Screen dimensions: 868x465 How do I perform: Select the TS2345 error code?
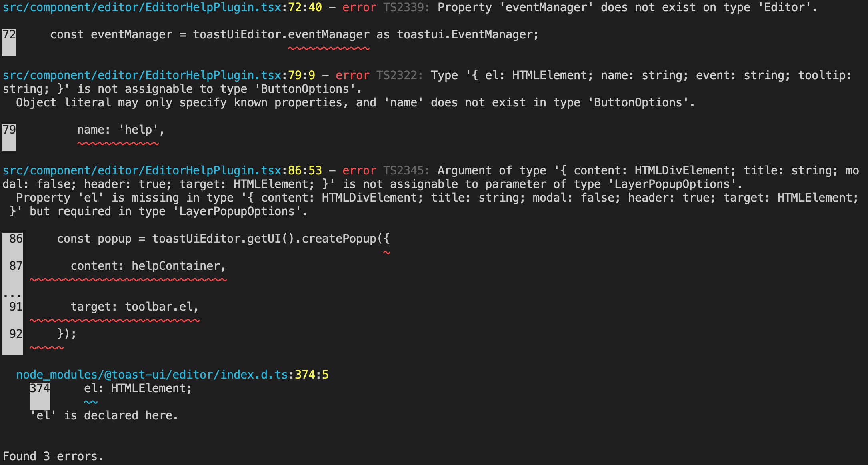tap(405, 170)
